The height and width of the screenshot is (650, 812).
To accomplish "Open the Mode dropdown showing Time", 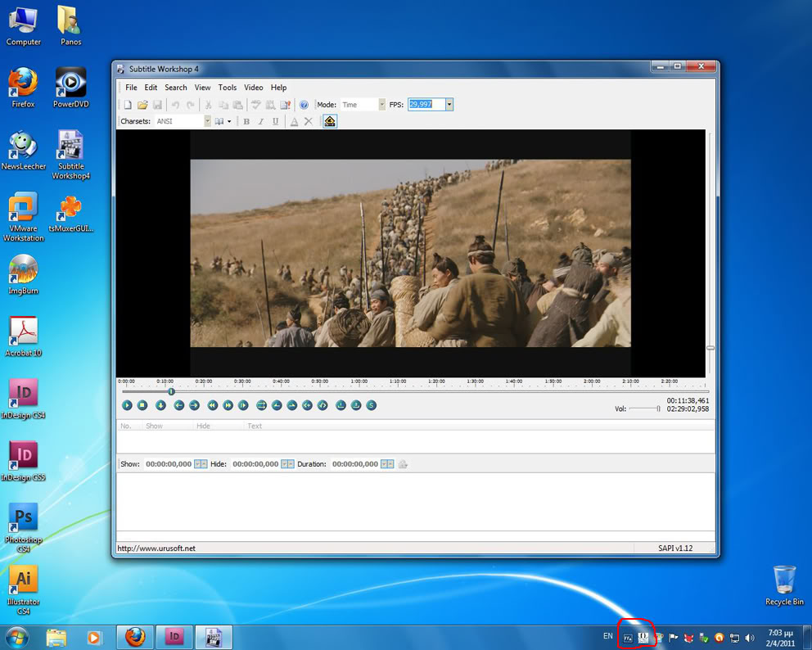I will pyautogui.click(x=381, y=105).
